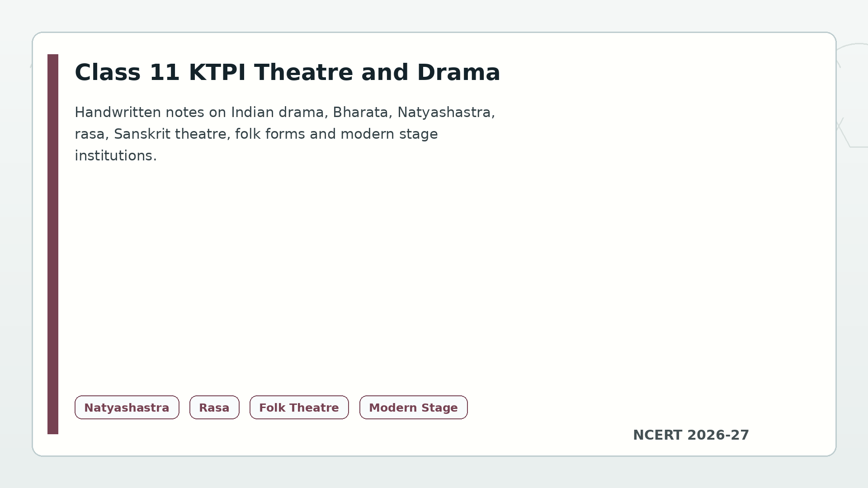Click the Natyashastra tag
The height and width of the screenshot is (488, 868).
pyautogui.click(x=127, y=408)
